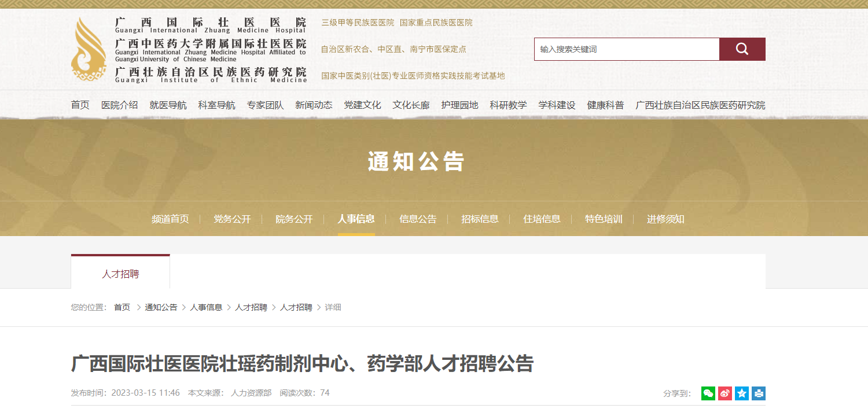Go to 护理园地 section
Image resolution: width=868 pixels, height=416 pixels.
click(x=460, y=105)
